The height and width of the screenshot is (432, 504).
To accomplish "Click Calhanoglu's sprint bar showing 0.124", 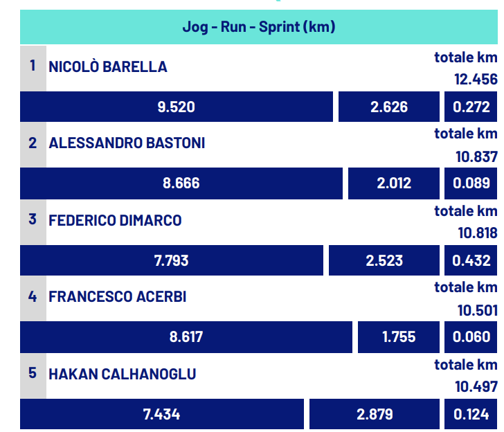I will pyautogui.click(x=471, y=414).
